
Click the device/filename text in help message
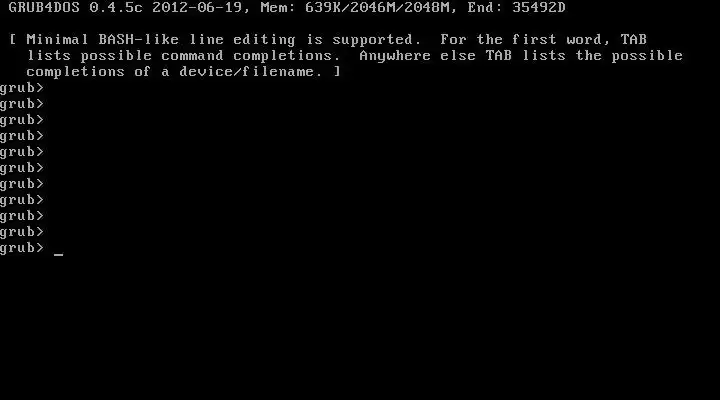[x=246, y=72]
